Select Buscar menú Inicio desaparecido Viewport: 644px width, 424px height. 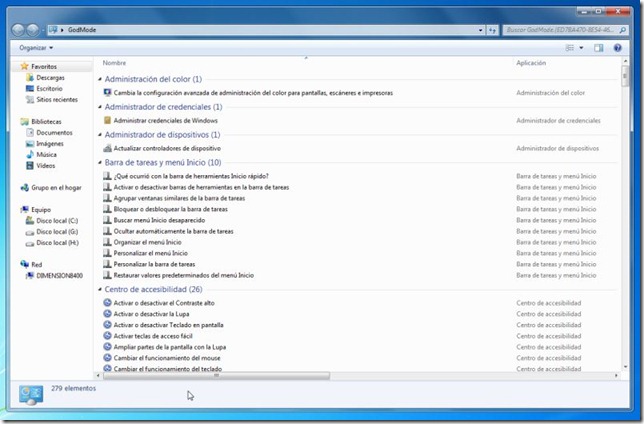coord(159,220)
